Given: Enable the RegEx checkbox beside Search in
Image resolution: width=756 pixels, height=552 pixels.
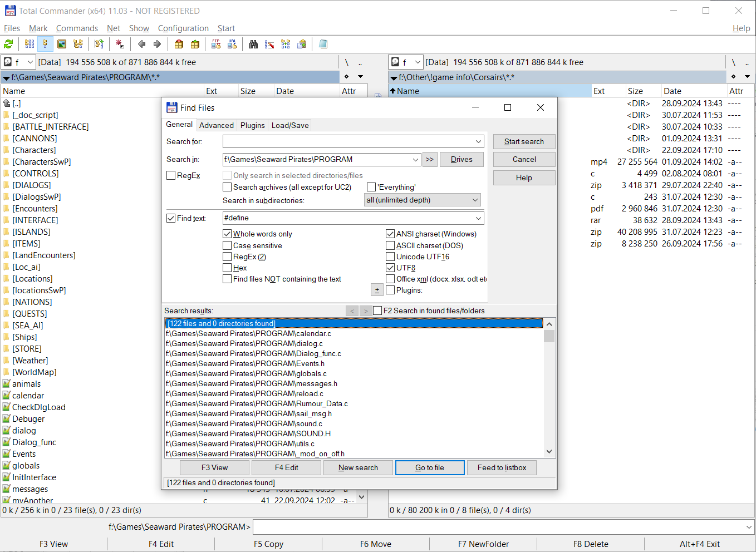Looking at the screenshot, I should click(171, 175).
